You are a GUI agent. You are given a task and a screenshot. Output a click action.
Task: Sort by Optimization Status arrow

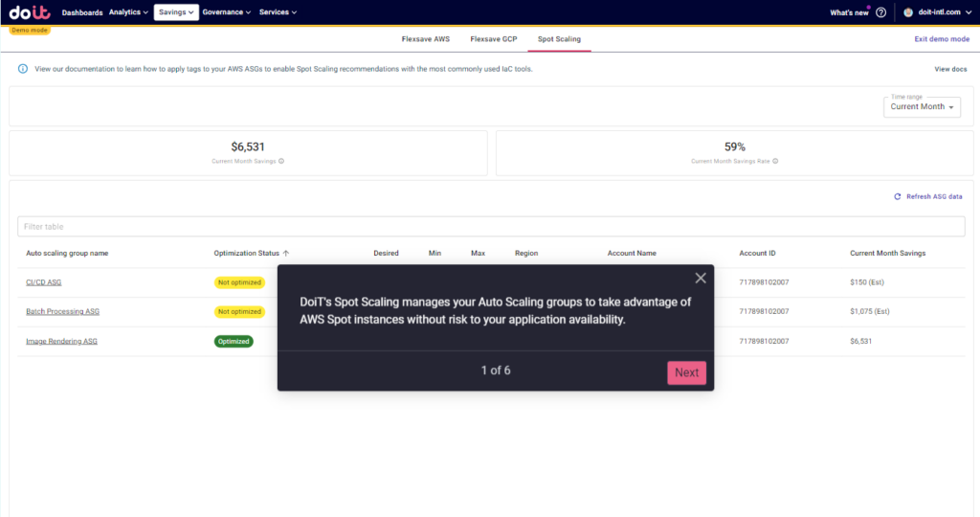coord(286,254)
